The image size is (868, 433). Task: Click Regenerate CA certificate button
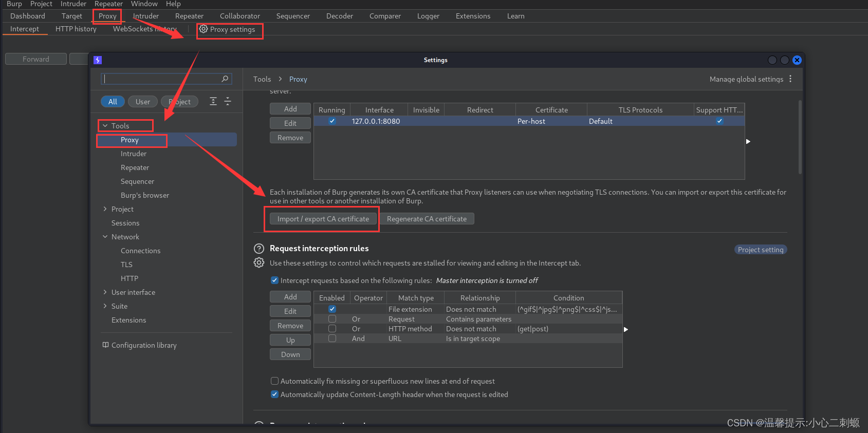coord(427,219)
